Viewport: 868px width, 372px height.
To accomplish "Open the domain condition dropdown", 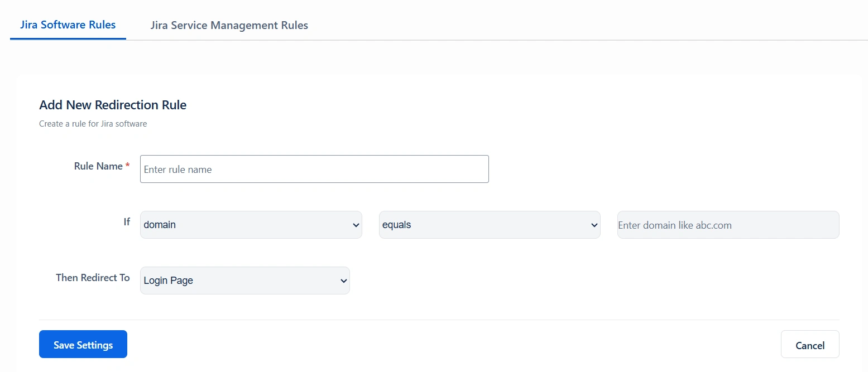I will click(x=251, y=225).
